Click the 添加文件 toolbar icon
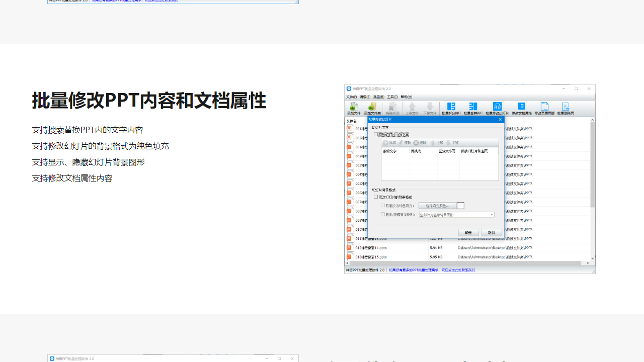Image resolution: width=644 pixels, height=362 pixels. [354, 108]
